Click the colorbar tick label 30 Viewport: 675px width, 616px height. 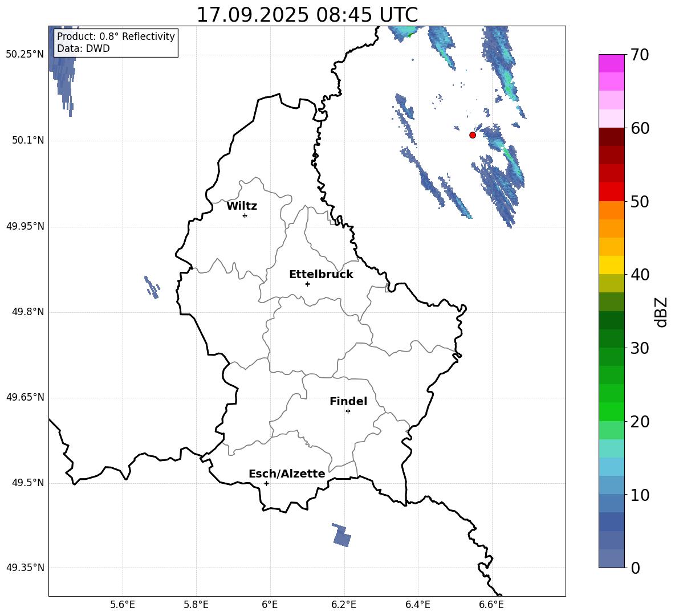click(x=640, y=348)
